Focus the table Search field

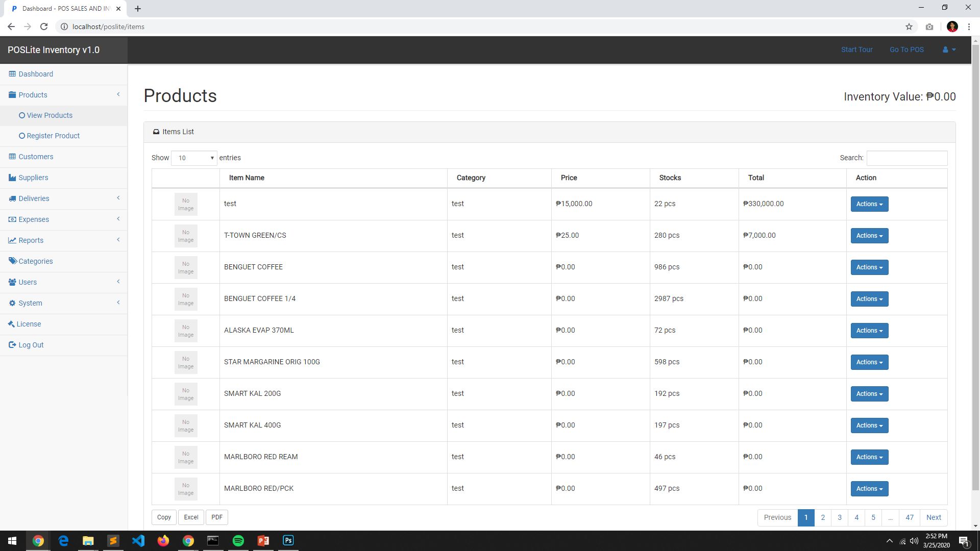pos(906,158)
